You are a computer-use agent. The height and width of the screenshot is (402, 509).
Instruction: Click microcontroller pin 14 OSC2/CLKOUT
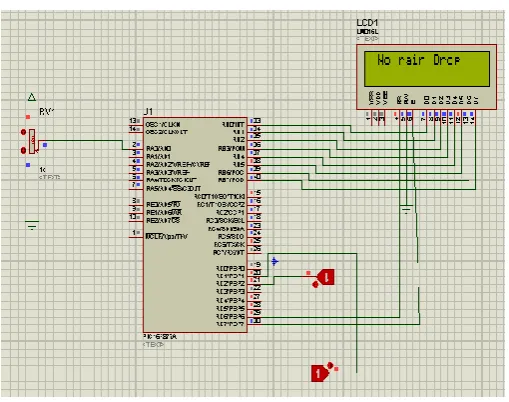tap(136, 132)
